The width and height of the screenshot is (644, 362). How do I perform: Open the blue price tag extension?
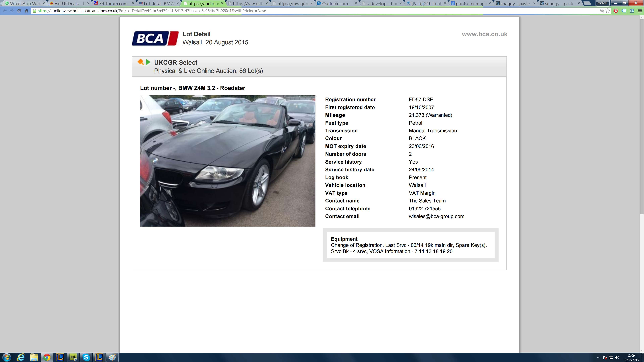click(x=624, y=11)
